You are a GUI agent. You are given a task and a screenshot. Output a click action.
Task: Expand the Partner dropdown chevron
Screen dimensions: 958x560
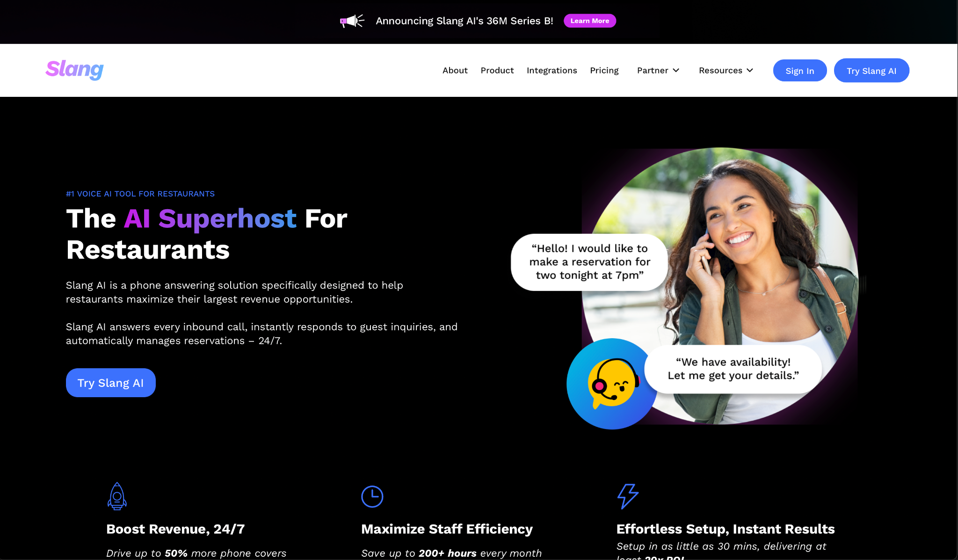point(676,70)
